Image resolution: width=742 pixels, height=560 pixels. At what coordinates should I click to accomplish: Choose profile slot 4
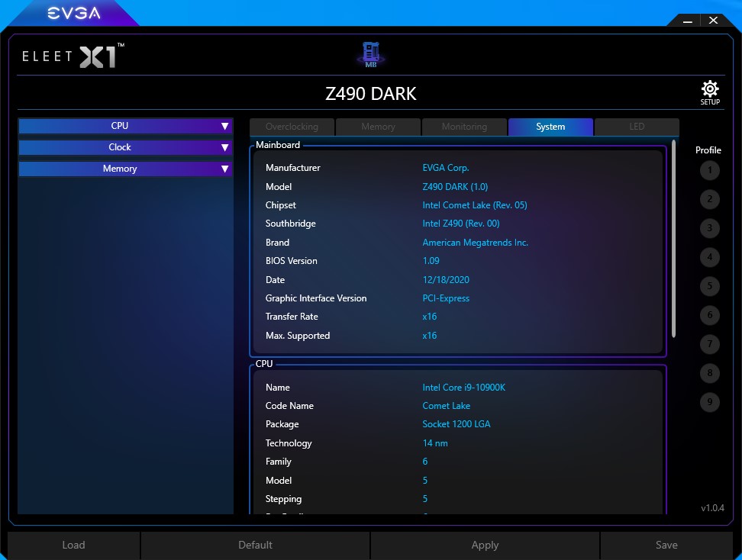[x=709, y=257]
